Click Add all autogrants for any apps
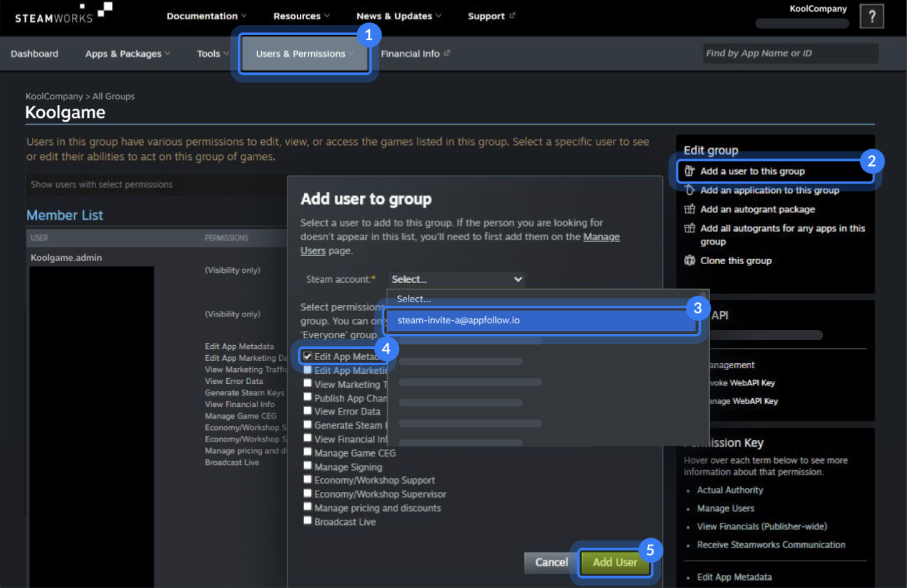This screenshot has width=907, height=588. 782,235
